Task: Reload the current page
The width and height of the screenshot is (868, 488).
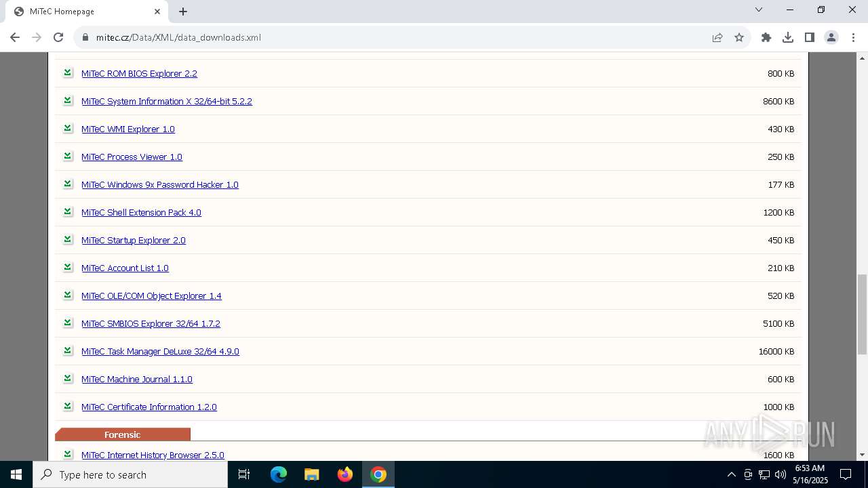Action: (58, 37)
